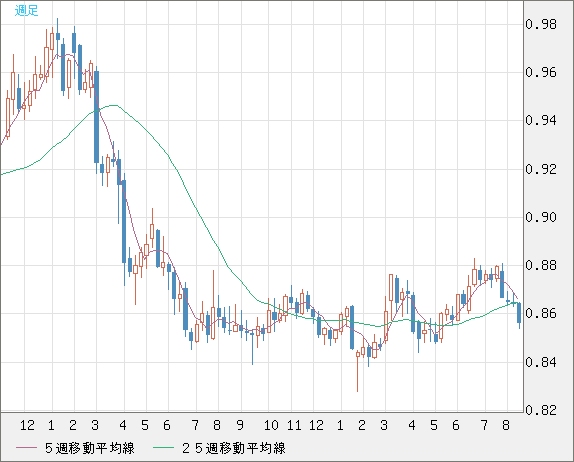Image resolution: width=574 pixels, height=462 pixels.
Task: Select the 0.98 price axis label
Action: (541, 25)
